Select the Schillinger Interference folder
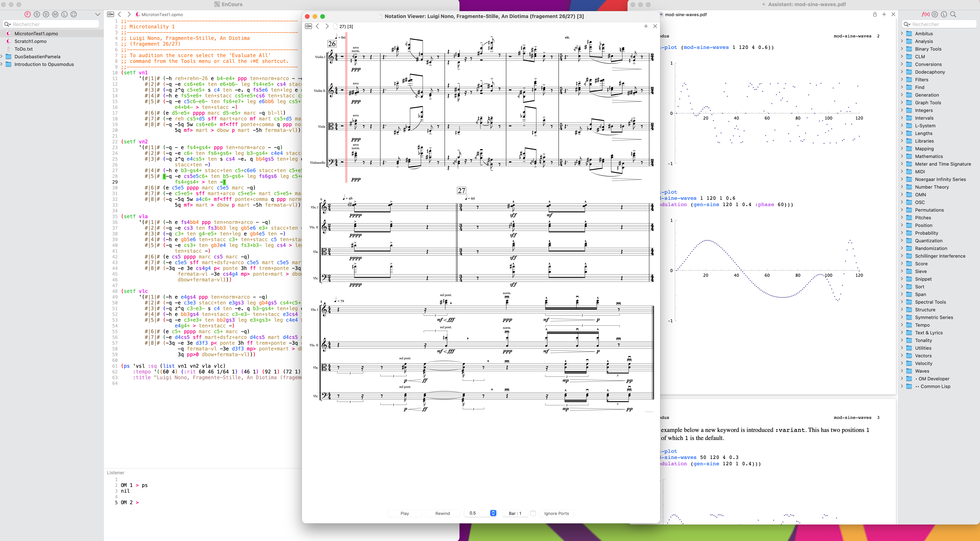The image size is (980, 541). [x=940, y=256]
